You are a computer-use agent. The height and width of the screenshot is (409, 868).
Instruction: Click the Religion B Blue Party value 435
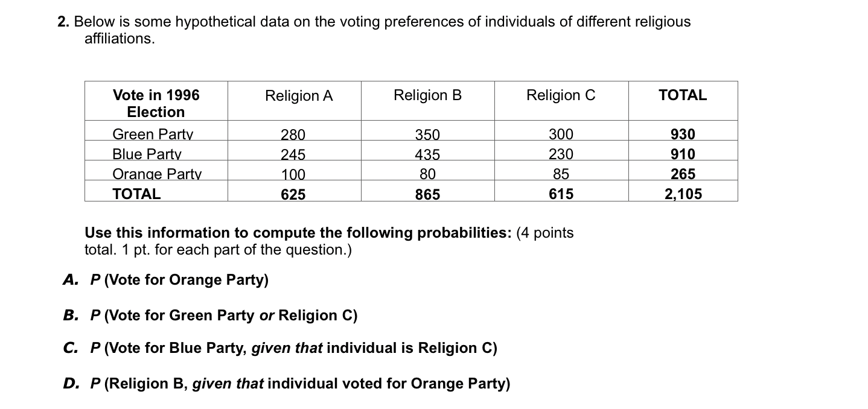point(427,154)
